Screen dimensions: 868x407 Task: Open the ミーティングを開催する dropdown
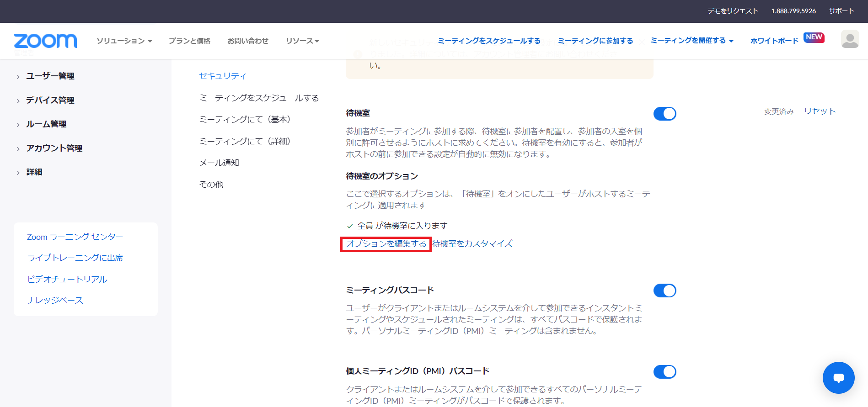[x=691, y=41]
